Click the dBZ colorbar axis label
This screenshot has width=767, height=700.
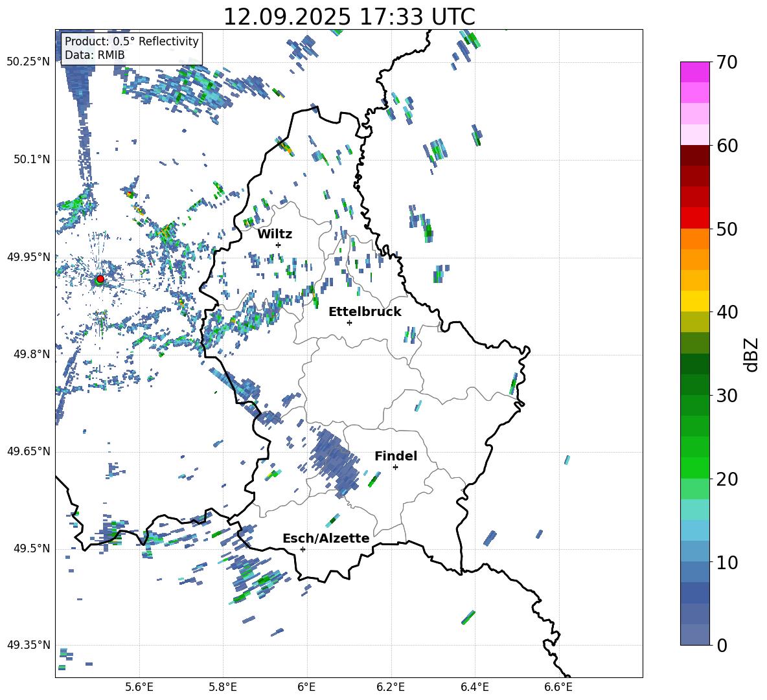(751, 354)
